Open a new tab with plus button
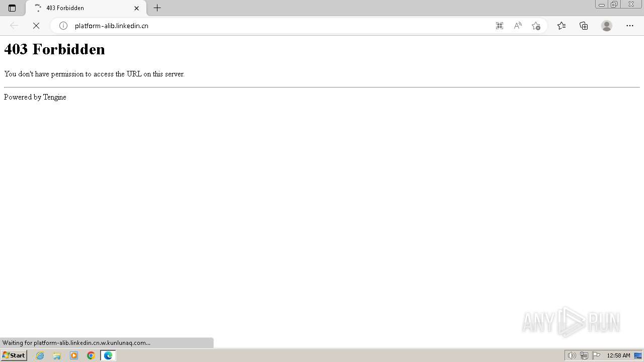644x362 pixels. coord(157,8)
